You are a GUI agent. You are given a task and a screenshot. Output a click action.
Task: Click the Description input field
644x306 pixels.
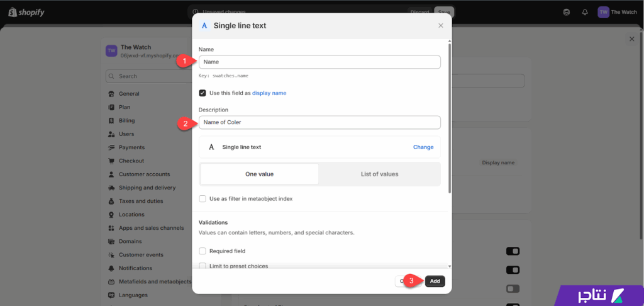pyautogui.click(x=319, y=122)
